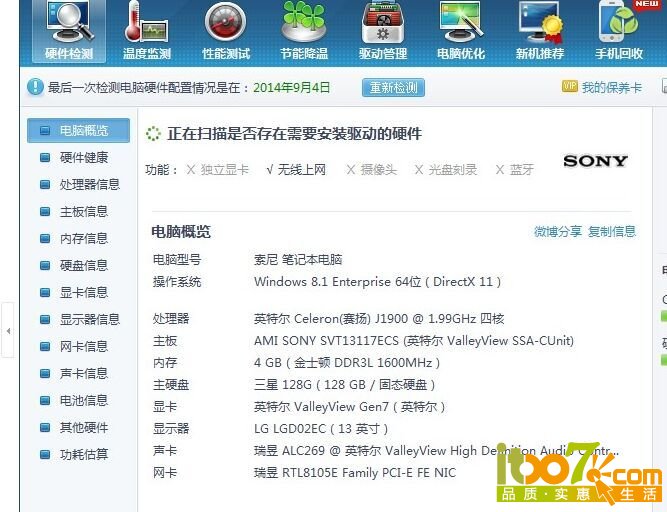Collapse the left panel arrow handle
Screen dimensions: 667x512
[x=8, y=330]
